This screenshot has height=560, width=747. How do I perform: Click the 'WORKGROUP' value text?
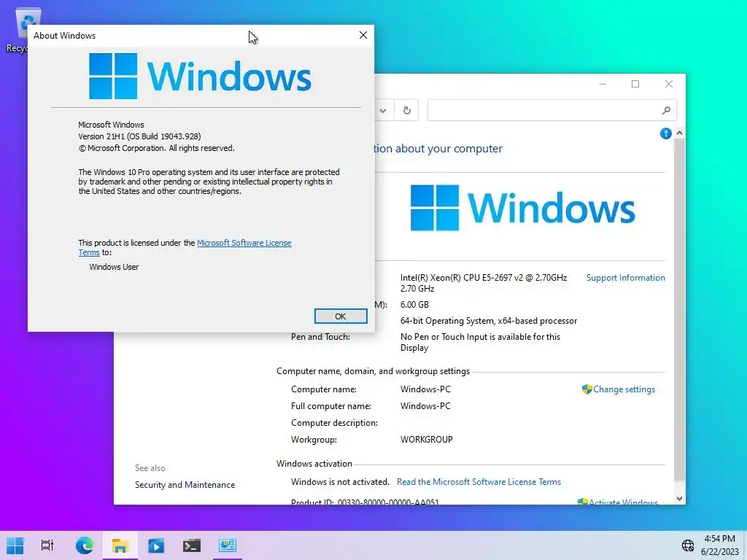point(426,440)
